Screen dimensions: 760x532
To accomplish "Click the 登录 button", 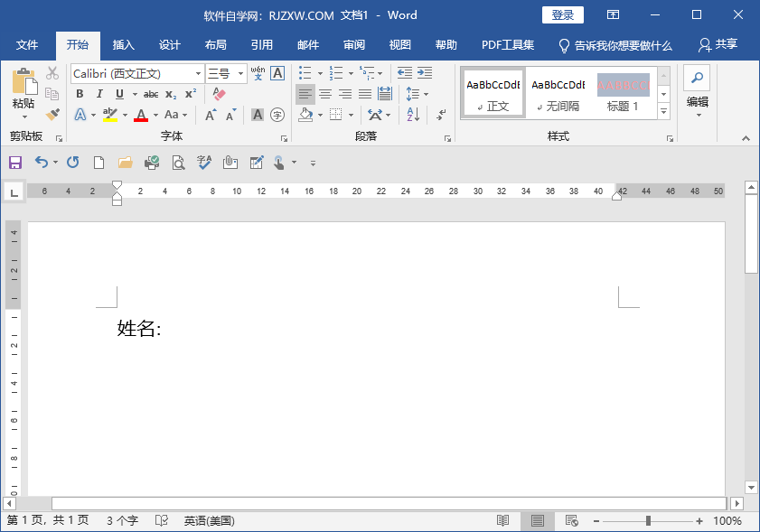I will click(x=562, y=14).
